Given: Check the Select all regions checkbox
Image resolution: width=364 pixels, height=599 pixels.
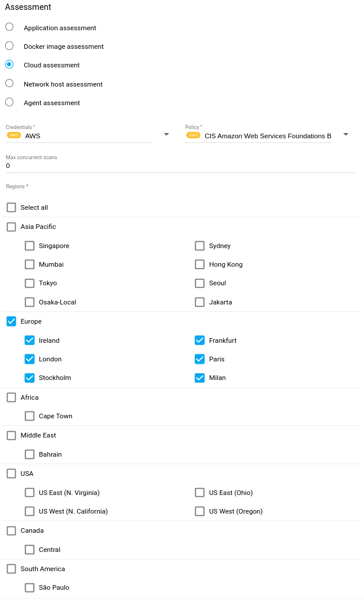Looking at the screenshot, I should [11, 207].
